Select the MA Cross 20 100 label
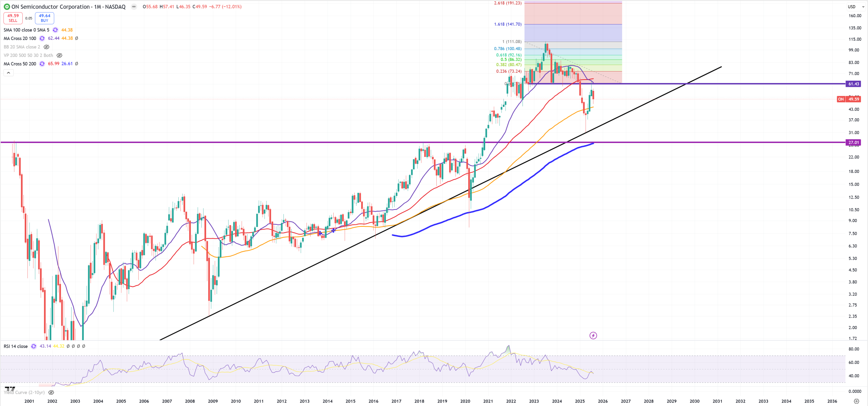 point(20,38)
